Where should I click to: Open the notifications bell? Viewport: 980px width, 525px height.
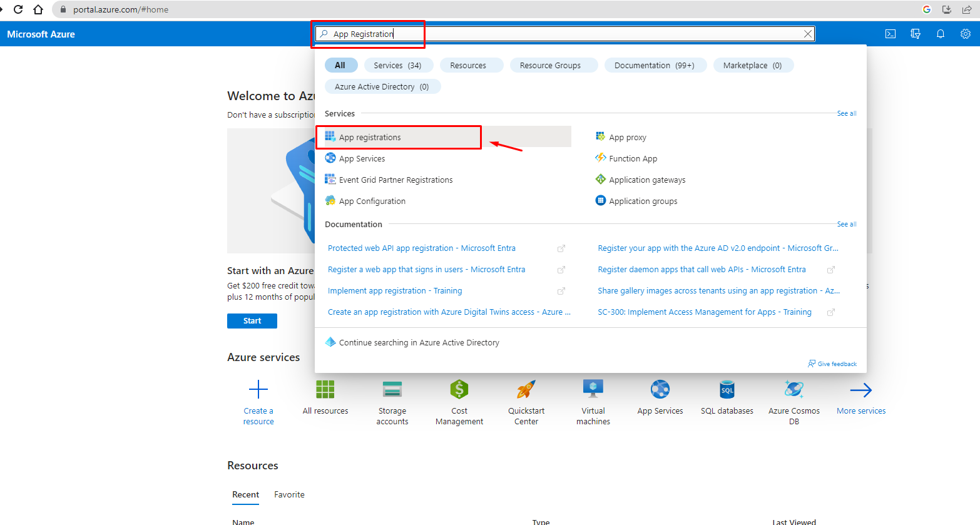(941, 34)
